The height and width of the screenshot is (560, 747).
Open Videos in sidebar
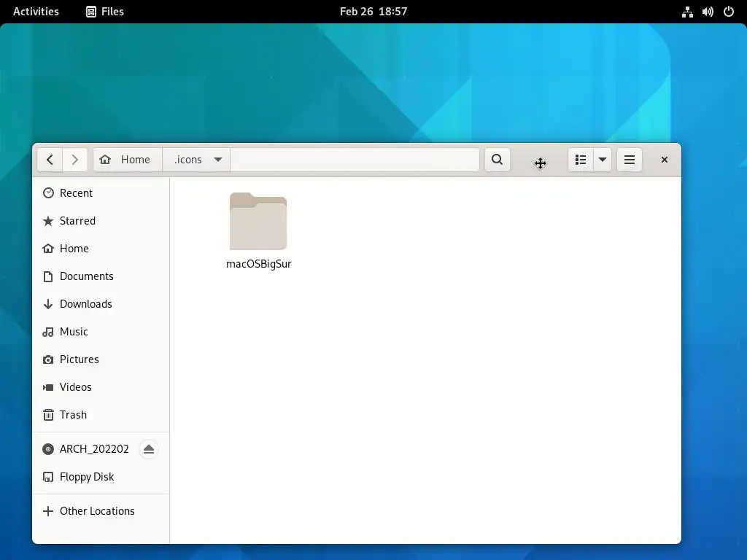click(x=101, y=386)
